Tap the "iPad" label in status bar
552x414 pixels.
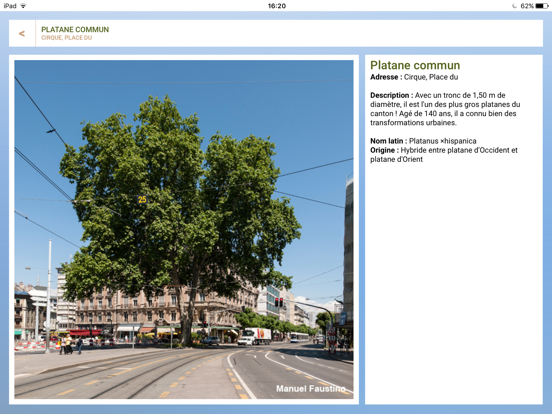10,6
